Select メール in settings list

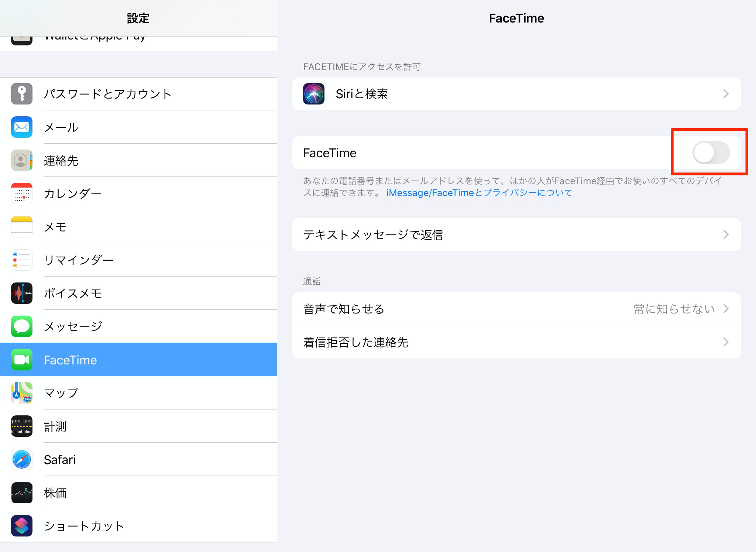(x=138, y=127)
